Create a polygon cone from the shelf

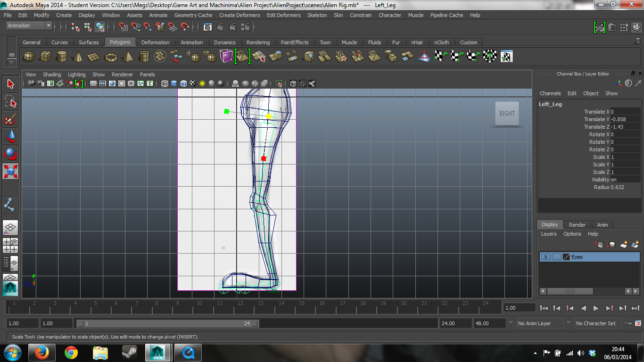(x=77, y=56)
